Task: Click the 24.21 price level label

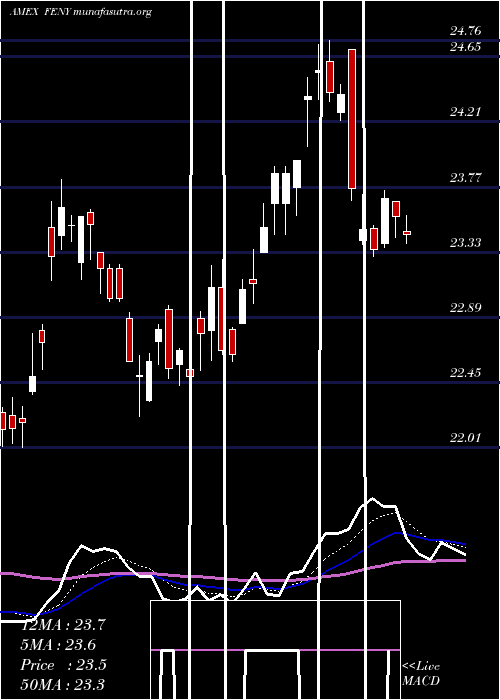Action: [466, 112]
